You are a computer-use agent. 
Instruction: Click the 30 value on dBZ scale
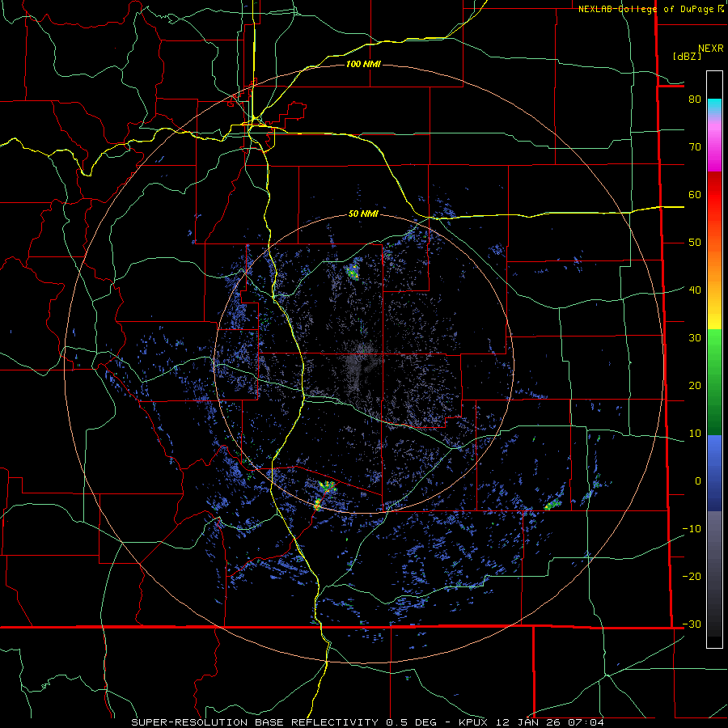[x=695, y=337]
